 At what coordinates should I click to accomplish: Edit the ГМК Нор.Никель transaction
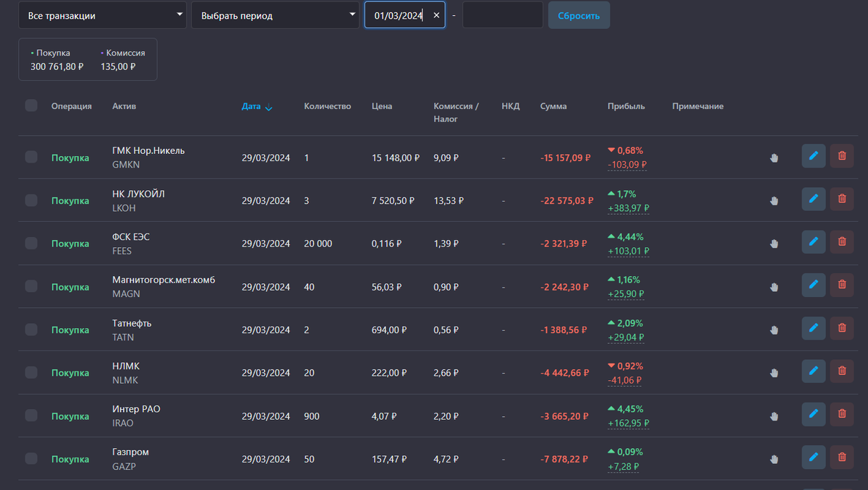point(814,156)
